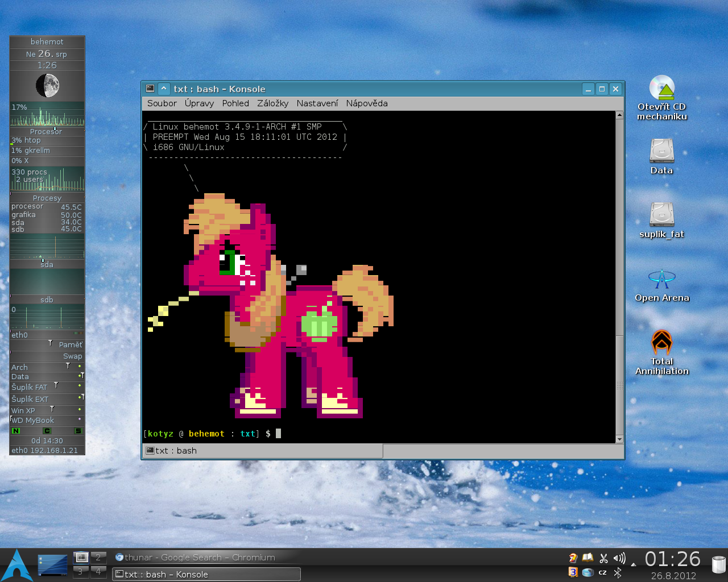Activate Chromium thunar Google Search task

point(206,558)
